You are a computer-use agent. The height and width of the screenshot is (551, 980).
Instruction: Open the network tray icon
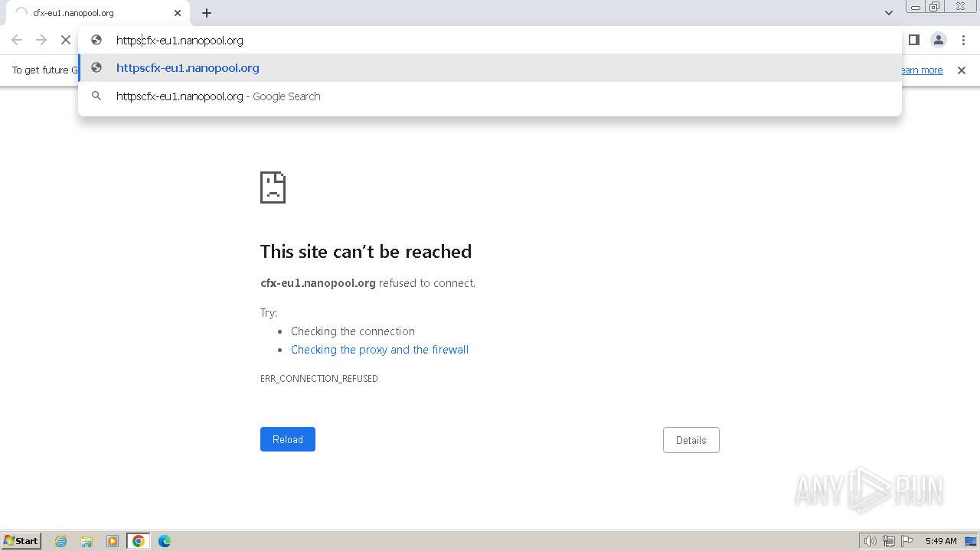click(x=889, y=541)
